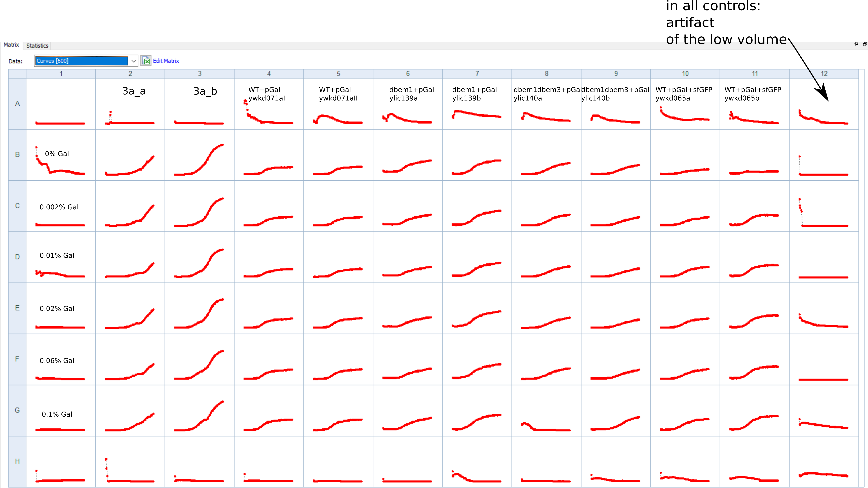The height and width of the screenshot is (488, 868).
Task: Open well C1 labeled 0.002% Gal
Action: [x=61, y=206]
